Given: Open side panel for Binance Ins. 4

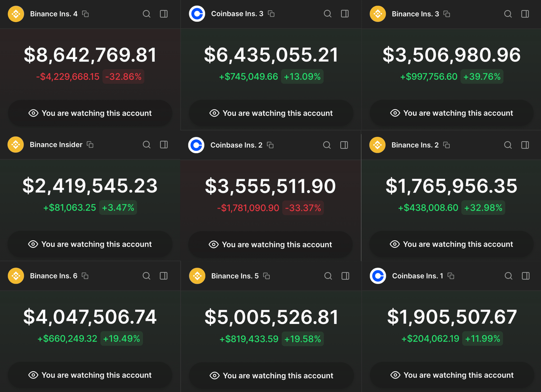Looking at the screenshot, I should tap(164, 14).
